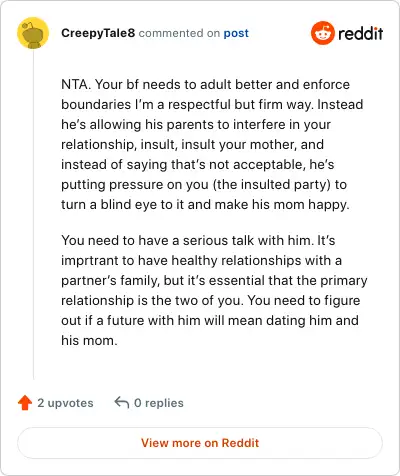
Task: Click the line beginning "relationship, insult, insult"
Action: (192, 144)
